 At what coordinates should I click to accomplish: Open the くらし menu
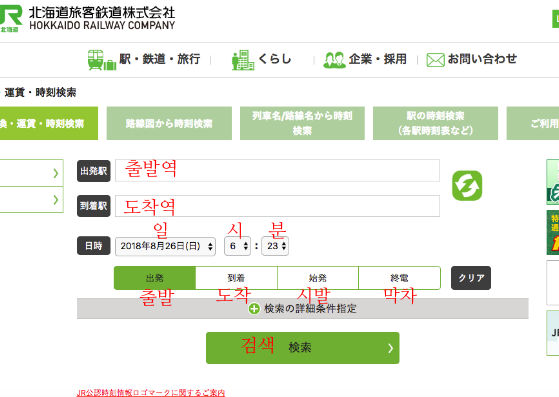[x=275, y=59]
